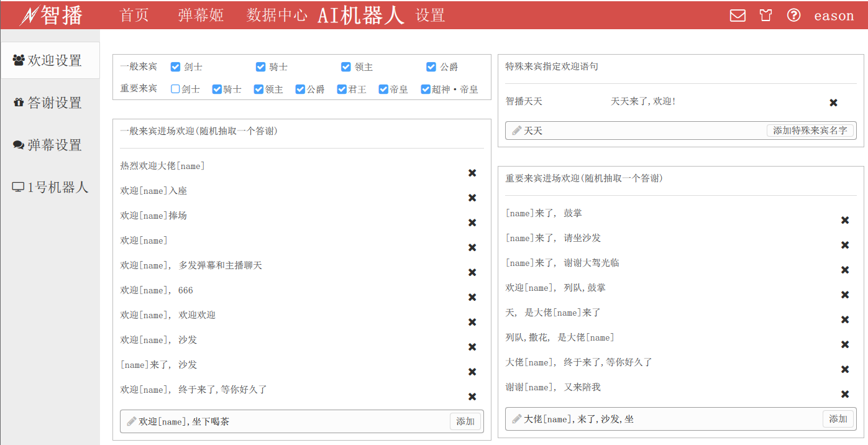Screen dimensions: 868x445
Task: Uncheck the 超神·帝皇 checkbox
Action: [x=426, y=89]
